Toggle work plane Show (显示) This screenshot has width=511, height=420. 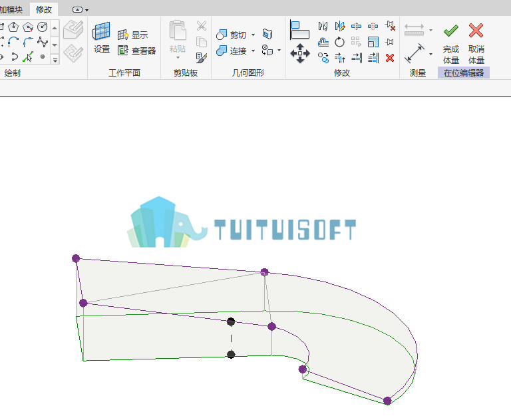pyautogui.click(x=132, y=35)
